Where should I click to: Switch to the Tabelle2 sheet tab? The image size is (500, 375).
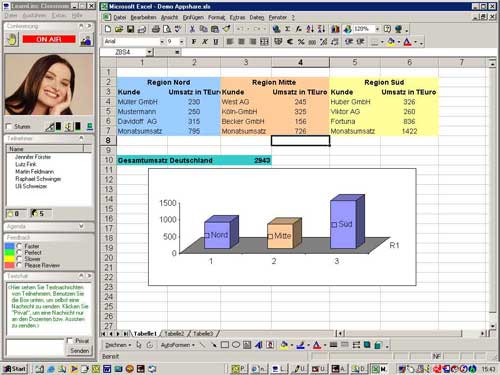174,333
